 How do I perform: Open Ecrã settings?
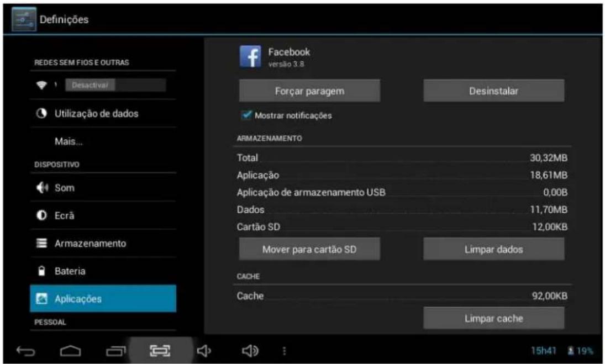(x=103, y=215)
